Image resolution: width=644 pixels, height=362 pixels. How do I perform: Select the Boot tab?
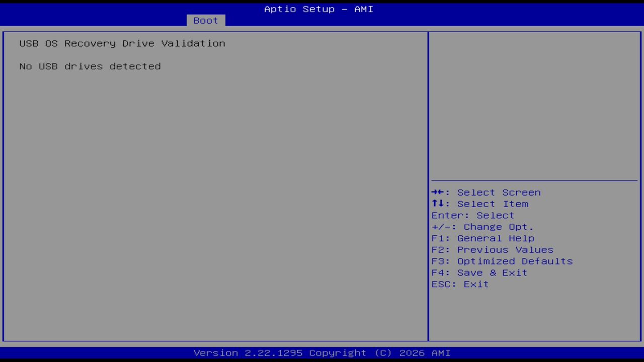tap(206, 21)
